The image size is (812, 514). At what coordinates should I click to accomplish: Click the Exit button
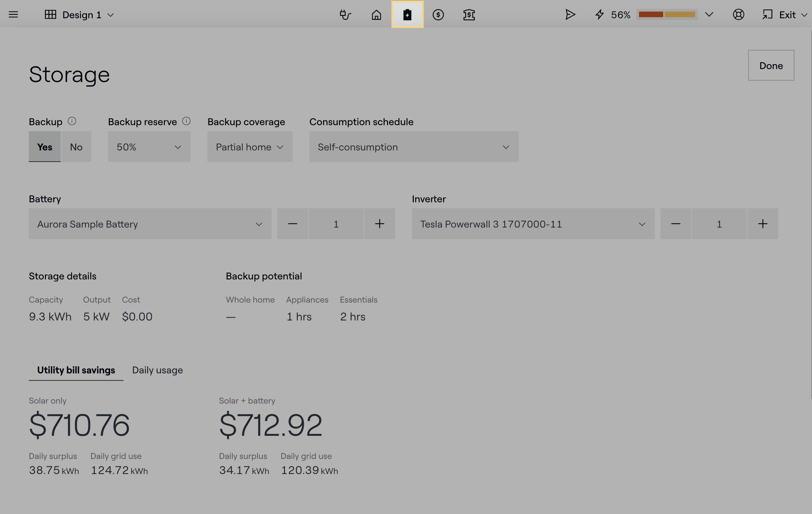[787, 15]
